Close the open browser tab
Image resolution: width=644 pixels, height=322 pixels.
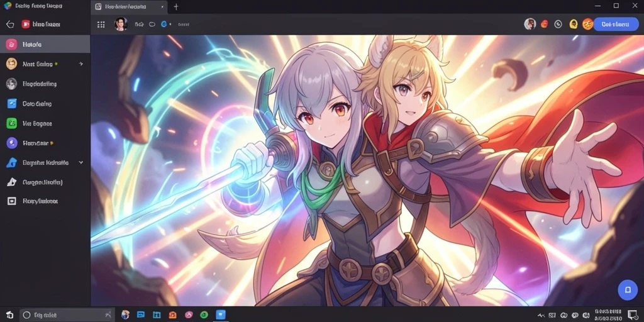coord(162,7)
